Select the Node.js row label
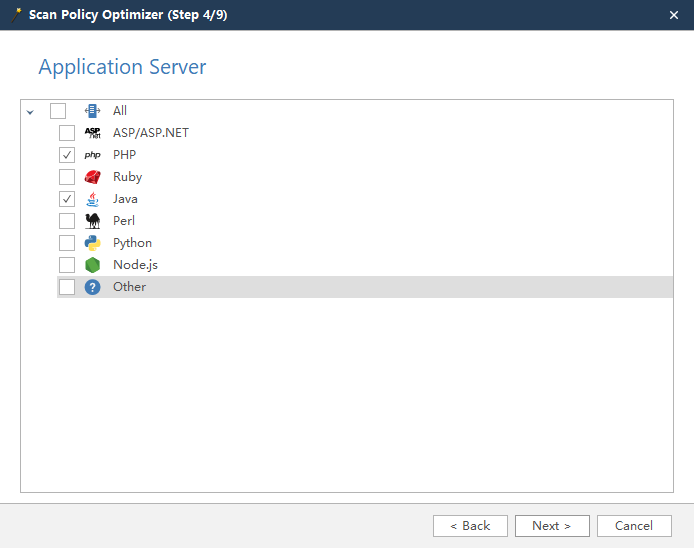694x548 pixels. 135,265
